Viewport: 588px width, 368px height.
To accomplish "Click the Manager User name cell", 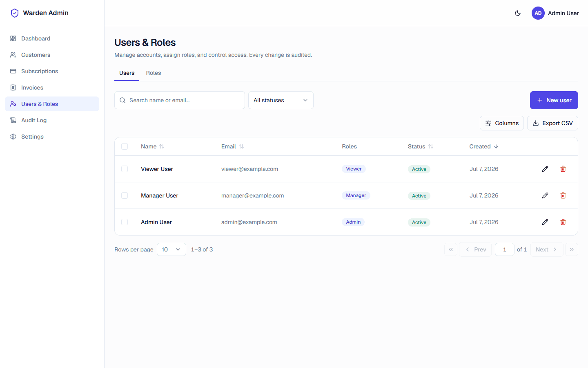I will pyautogui.click(x=160, y=195).
